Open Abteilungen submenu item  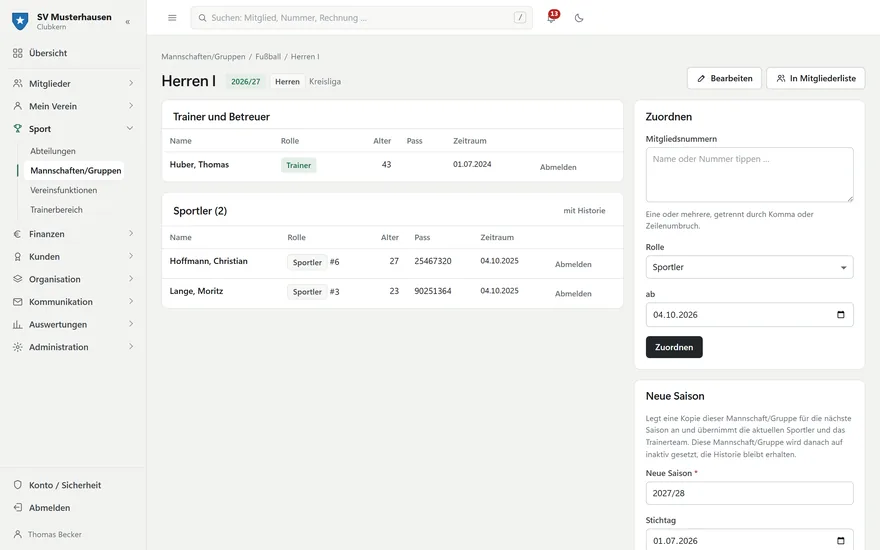(53, 151)
